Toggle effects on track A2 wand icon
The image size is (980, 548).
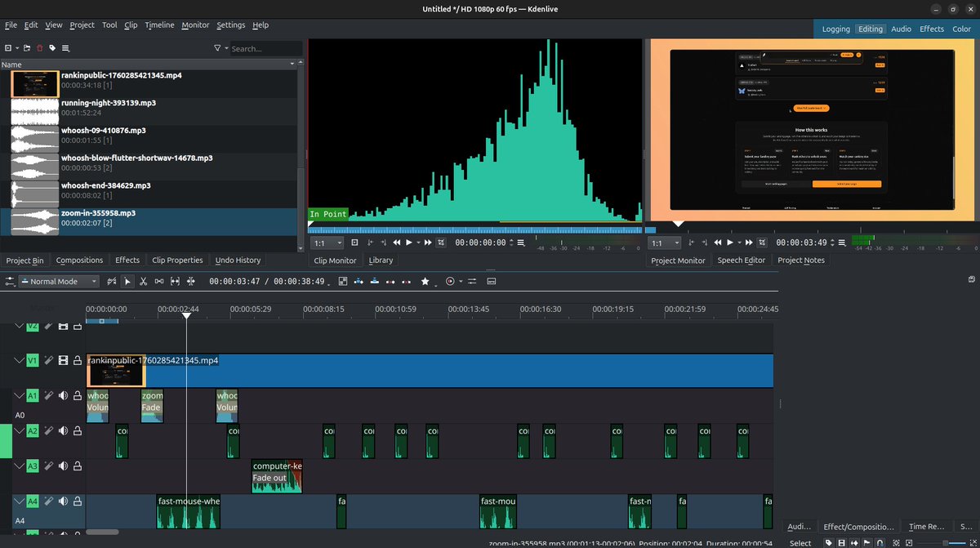click(x=48, y=430)
